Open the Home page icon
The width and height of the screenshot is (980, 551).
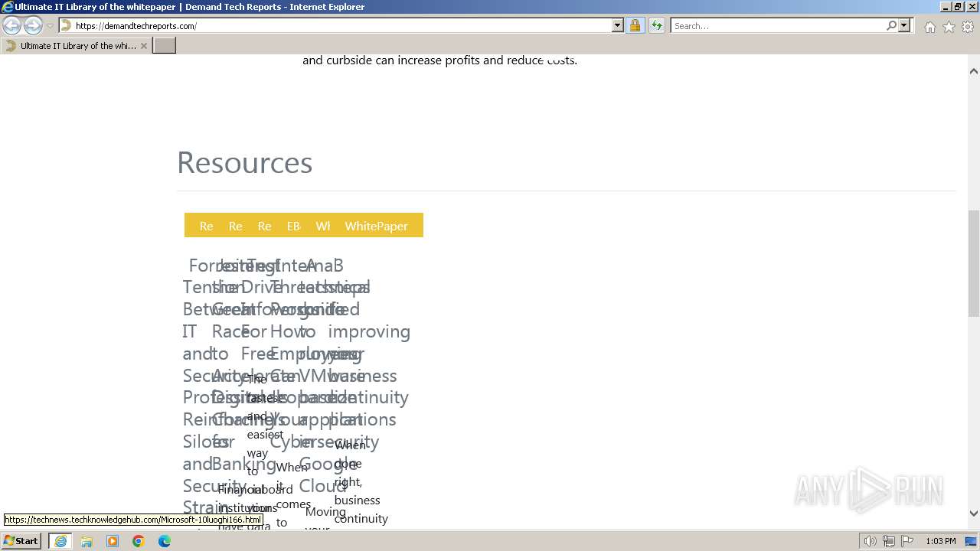pyautogui.click(x=929, y=27)
